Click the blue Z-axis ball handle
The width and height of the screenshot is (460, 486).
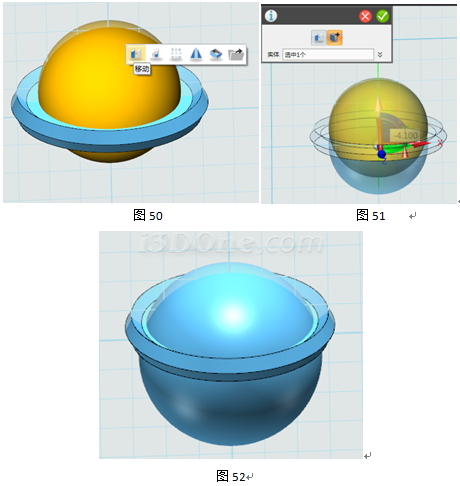pyautogui.click(x=382, y=154)
